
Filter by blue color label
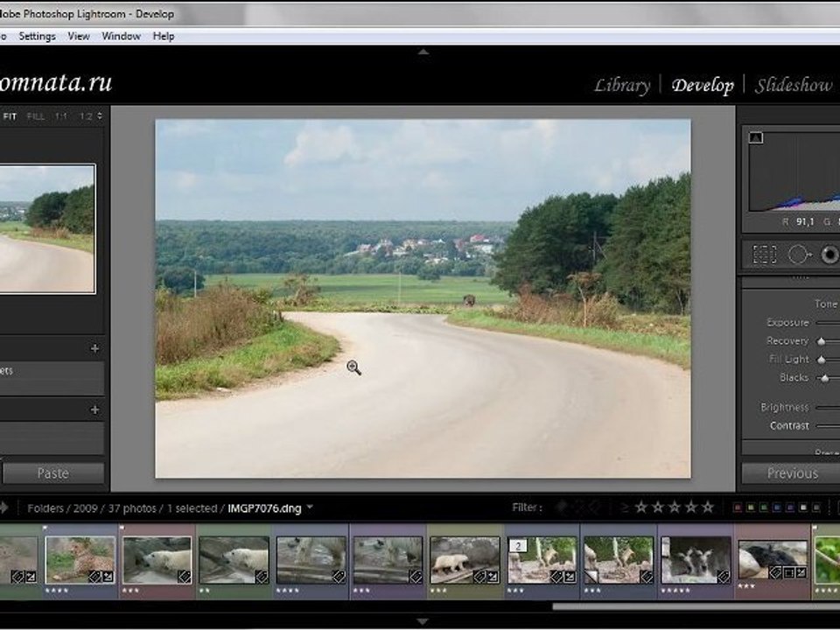777,507
